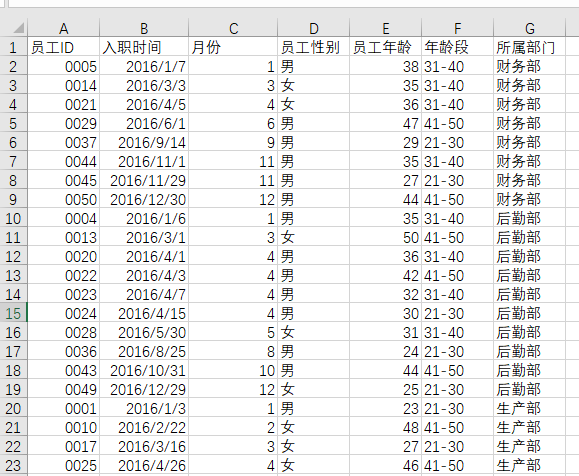Viewport: 579px width, 476px height.
Task: Click the 员工ID header cell
Action: point(64,47)
